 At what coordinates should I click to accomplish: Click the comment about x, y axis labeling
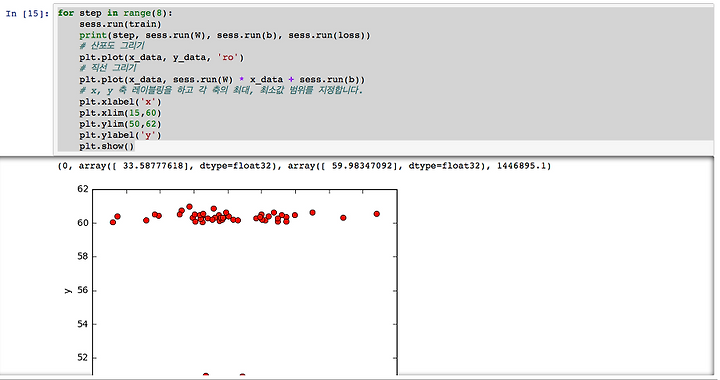coord(221,90)
